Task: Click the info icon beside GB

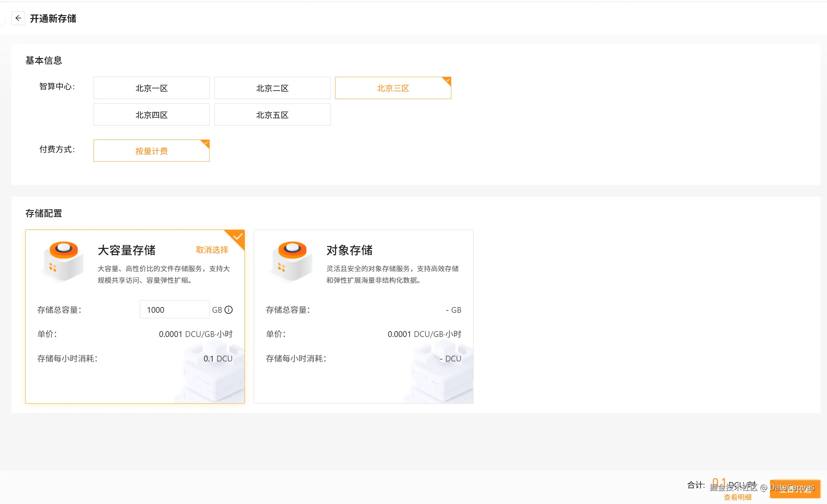Action: click(x=229, y=310)
